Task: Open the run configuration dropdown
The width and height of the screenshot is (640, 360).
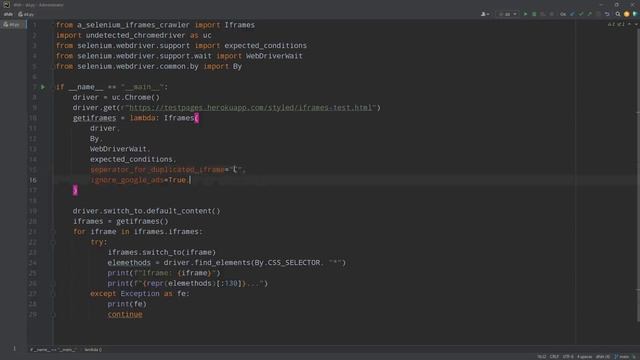Action: (507, 14)
